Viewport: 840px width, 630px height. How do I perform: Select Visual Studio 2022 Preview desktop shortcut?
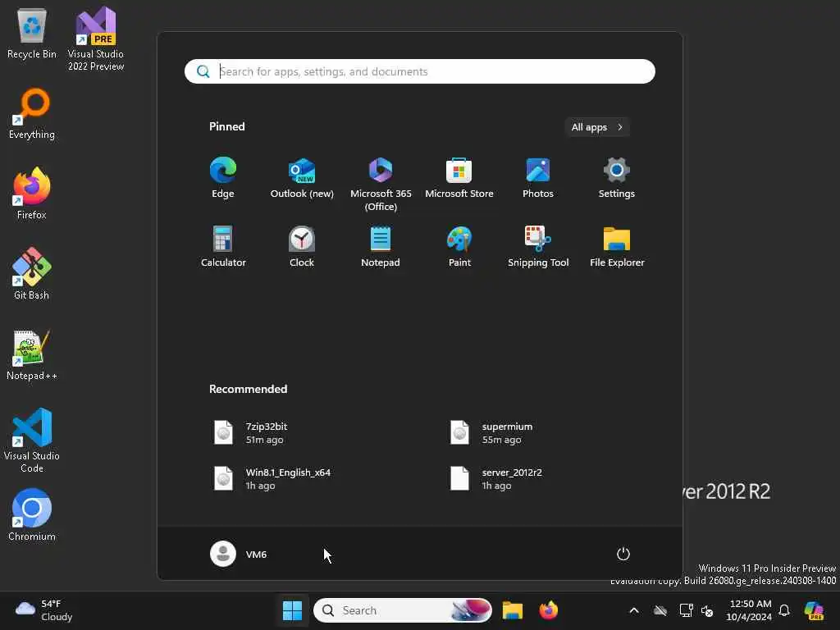tap(96, 39)
